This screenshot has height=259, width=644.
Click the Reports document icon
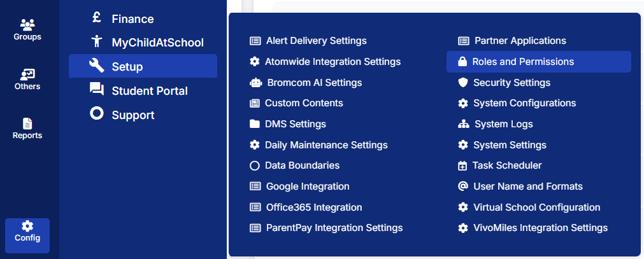[27, 123]
